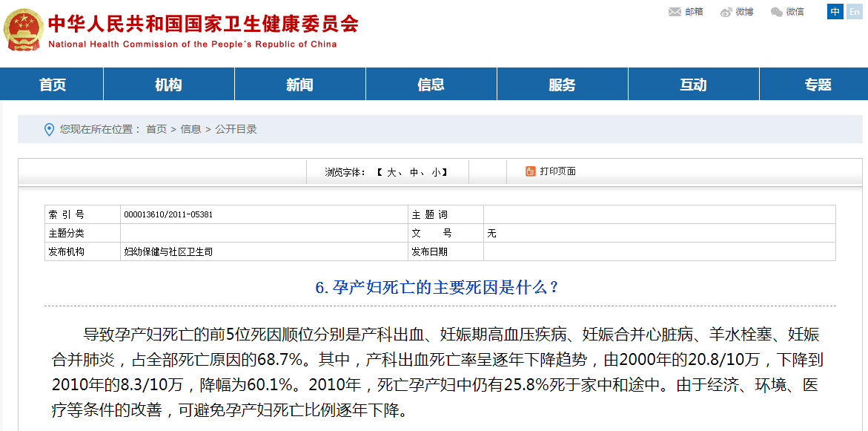
Task: Set browsing font size to 小
Action: tap(436, 172)
